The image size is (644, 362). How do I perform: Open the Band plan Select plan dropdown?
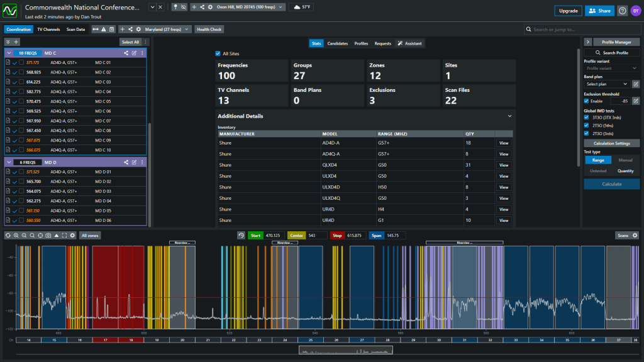click(x=606, y=84)
